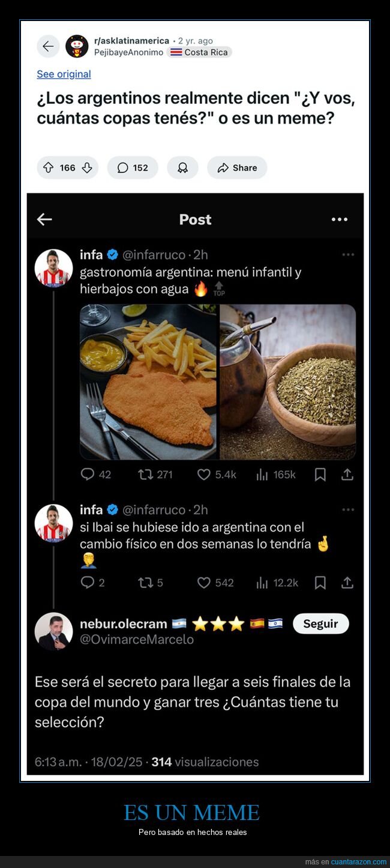This screenshot has width=390, height=868.
Task: Visit the cuantarazon.com link
Action: pyautogui.click(x=359, y=862)
